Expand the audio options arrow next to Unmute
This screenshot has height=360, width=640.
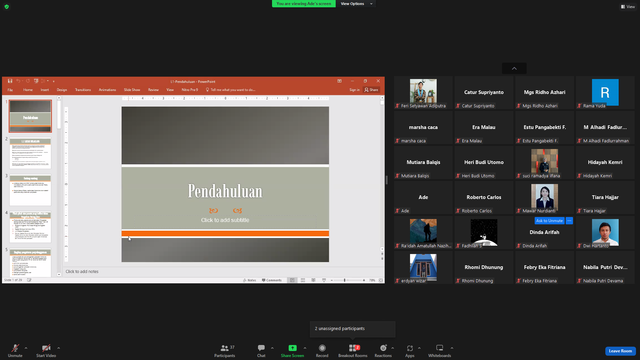click(x=26, y=348)
